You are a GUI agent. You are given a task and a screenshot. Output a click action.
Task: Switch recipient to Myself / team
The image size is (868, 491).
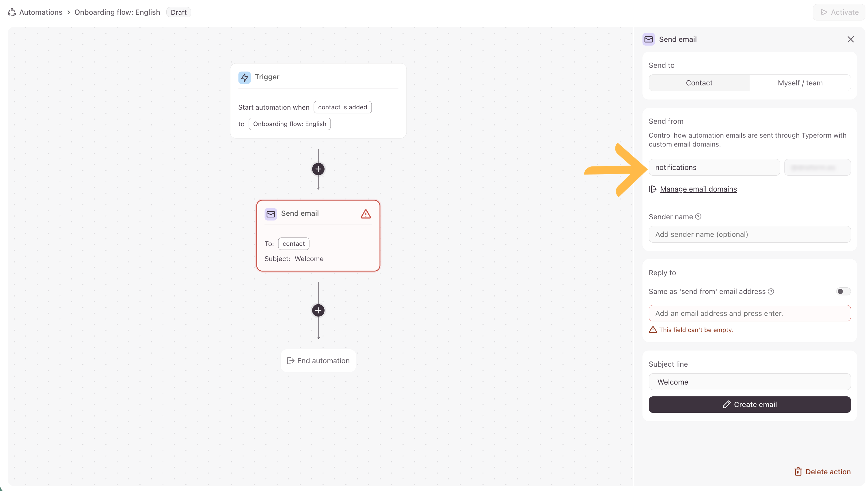click(x=800, y=83)
